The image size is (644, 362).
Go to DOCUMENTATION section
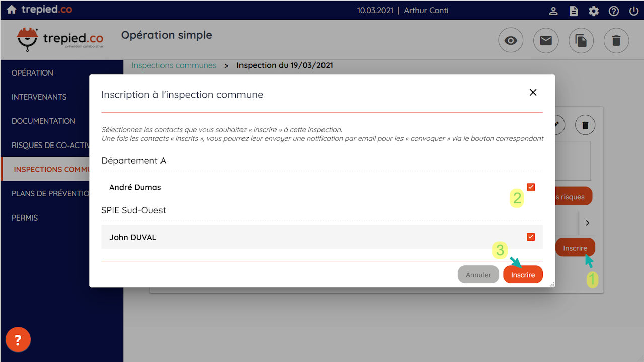43,121
